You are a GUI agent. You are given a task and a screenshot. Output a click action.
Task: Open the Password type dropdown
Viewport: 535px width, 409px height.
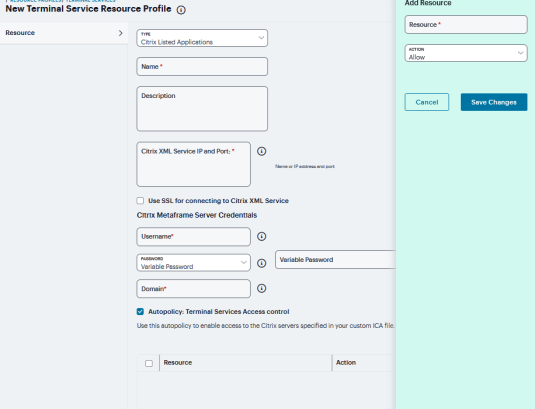coord(193,263)
